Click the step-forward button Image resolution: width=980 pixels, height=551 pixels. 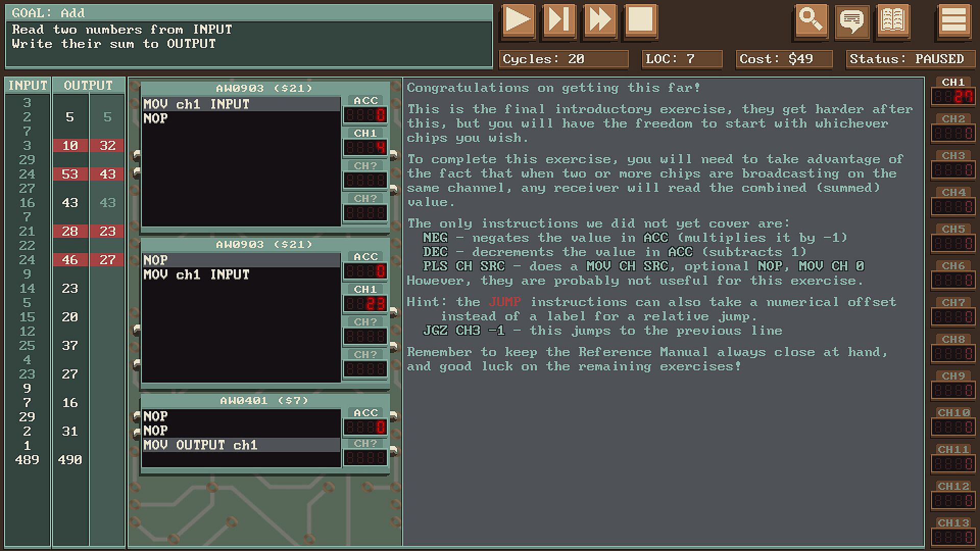coord(559,20)
